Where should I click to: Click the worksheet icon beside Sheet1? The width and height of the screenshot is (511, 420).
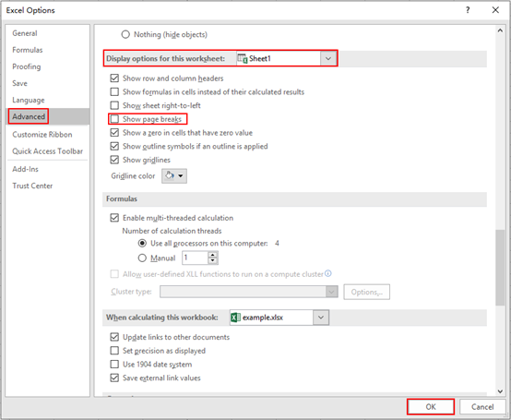coord(243,58)
